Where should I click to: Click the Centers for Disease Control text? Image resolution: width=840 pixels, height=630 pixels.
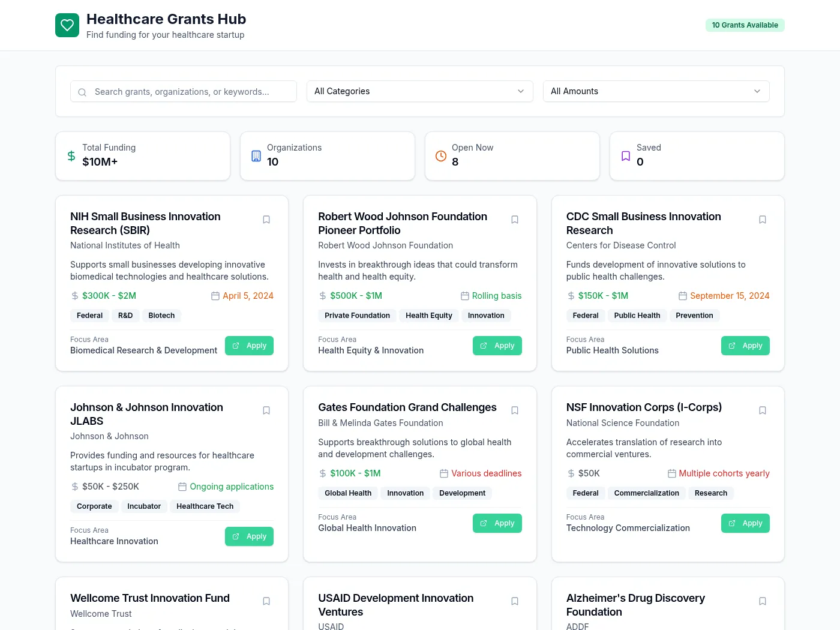tap(621, 245)
